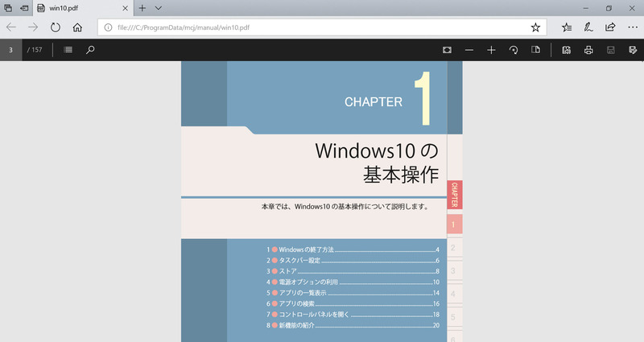Image resolution: width=644 pixels, height=342 pixels.
Task: Set these tabs aside
Action: click(24, 8)
